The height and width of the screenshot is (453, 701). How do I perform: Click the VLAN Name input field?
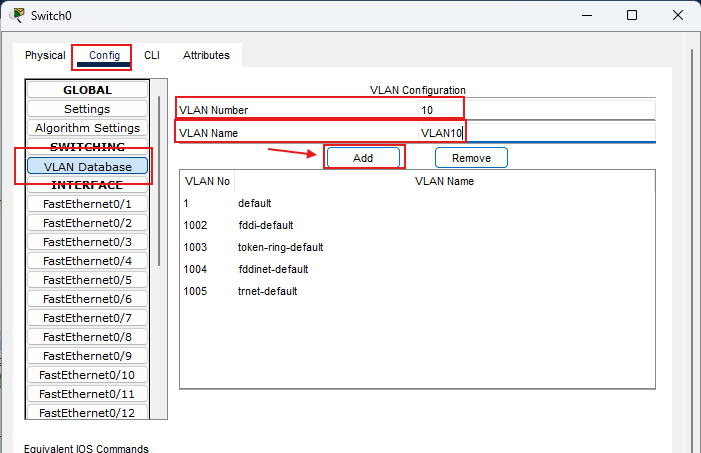point(536,133)
